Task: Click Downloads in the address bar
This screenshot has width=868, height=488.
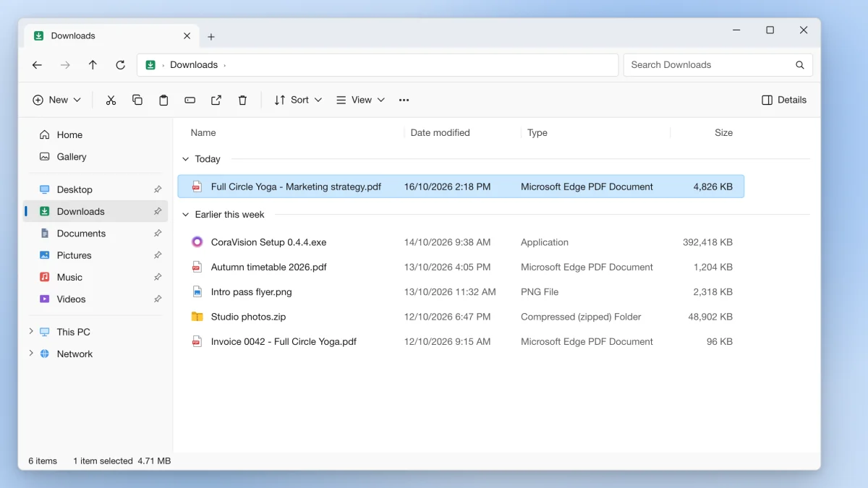Action: [194, 65]
